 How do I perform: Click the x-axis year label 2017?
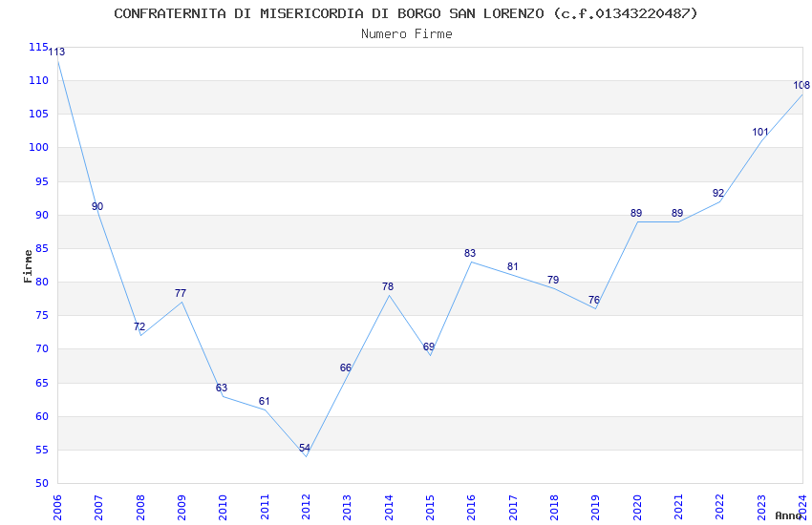513,508
